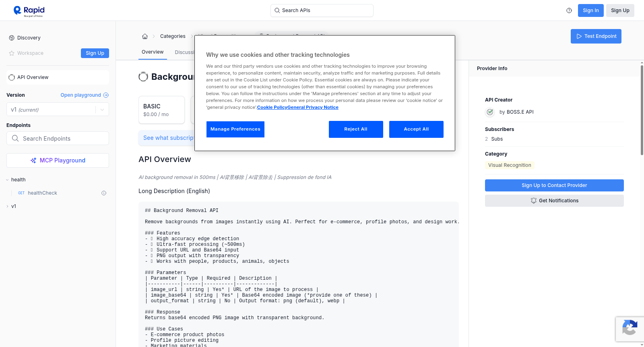Open the Categories breadcrumb
Viewport: 644px width, 347px height.
[173, 36]
